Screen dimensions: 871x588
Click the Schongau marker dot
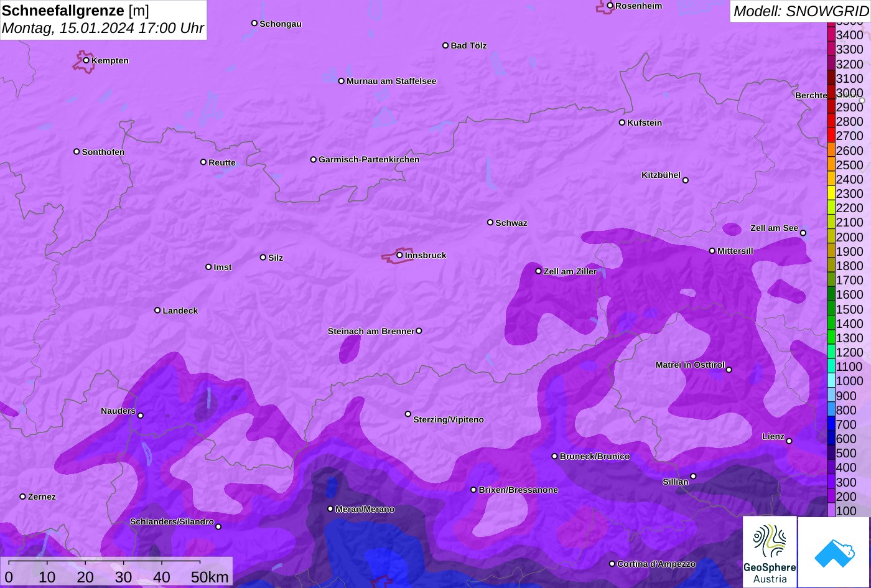point(254,23)
